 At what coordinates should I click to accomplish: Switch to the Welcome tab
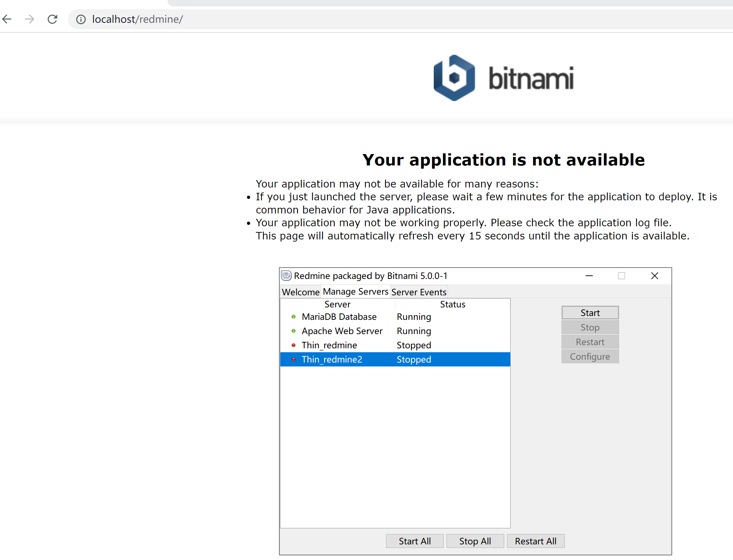tap(301, 292)
